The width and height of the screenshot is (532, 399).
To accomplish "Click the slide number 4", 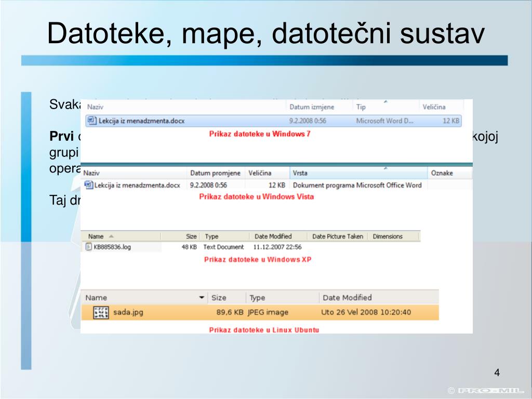I will [497, 373].
